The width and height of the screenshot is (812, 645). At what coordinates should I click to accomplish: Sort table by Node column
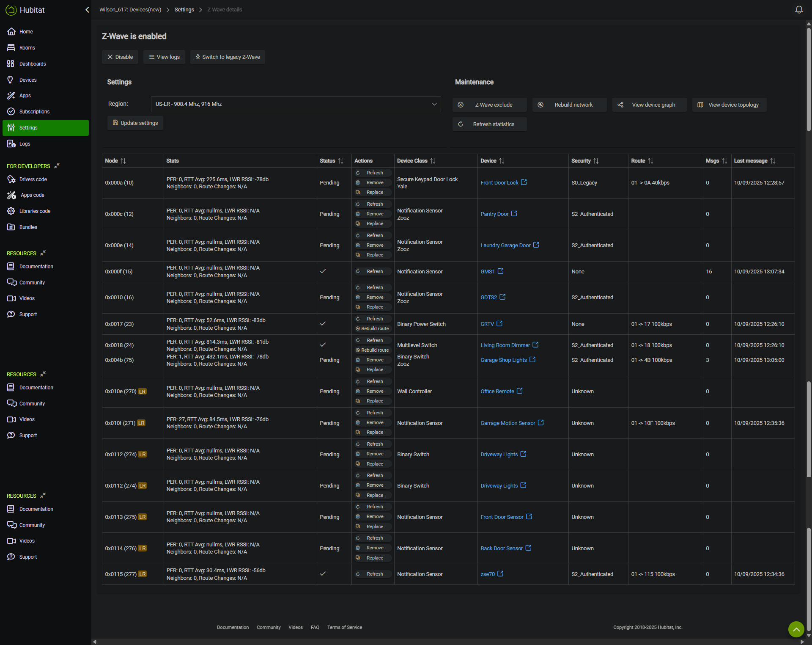pyautogui.click(x=123, y=161)
